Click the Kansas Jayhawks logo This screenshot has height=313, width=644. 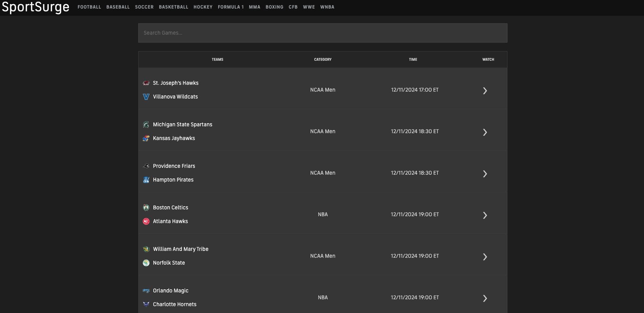146,138
